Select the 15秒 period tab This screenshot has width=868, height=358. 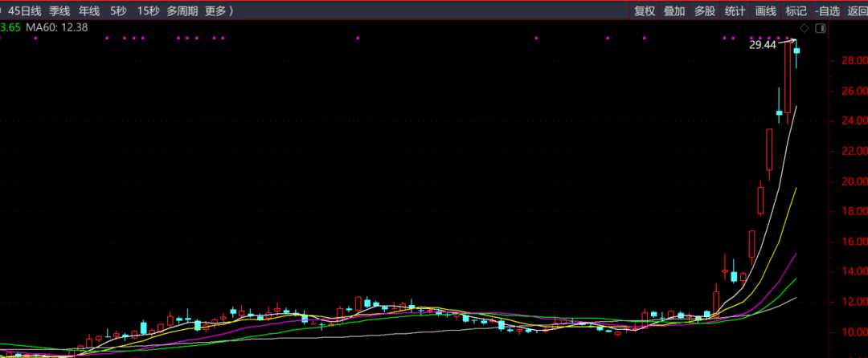(147, 10)
